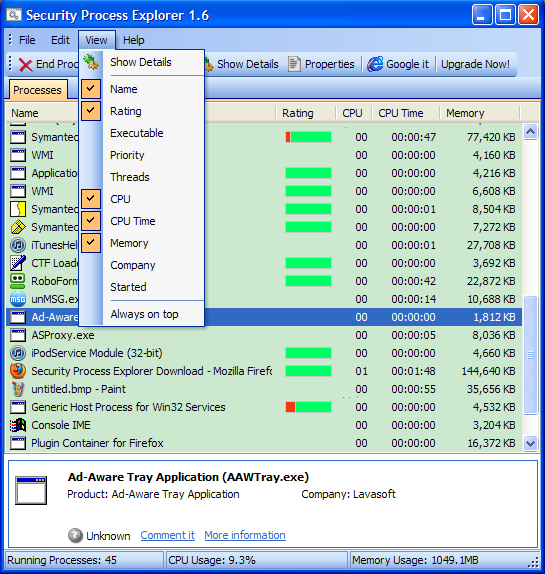Click the CTF Loader pencil icon
This screenshot has height=574, width=545.
pyautogui.click(x=18, y=263)
